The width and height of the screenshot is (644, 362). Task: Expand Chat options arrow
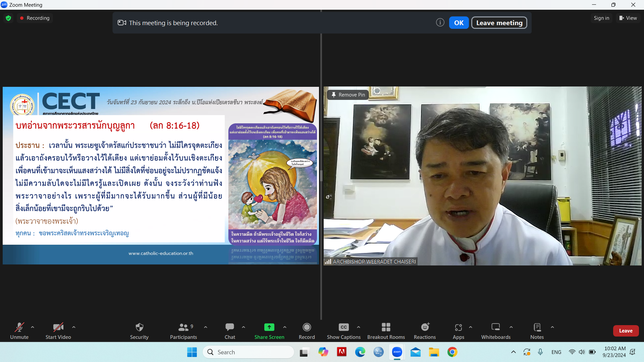pos(244,327)
